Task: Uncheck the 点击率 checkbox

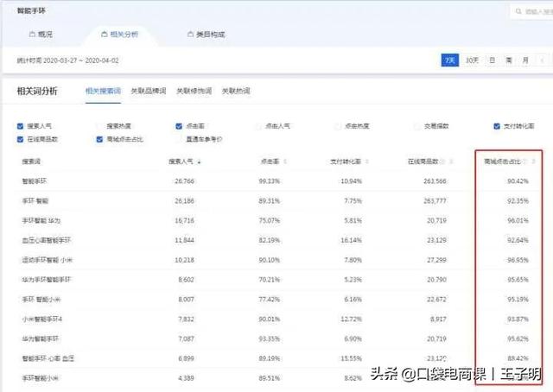Action: tap(179, 126)
